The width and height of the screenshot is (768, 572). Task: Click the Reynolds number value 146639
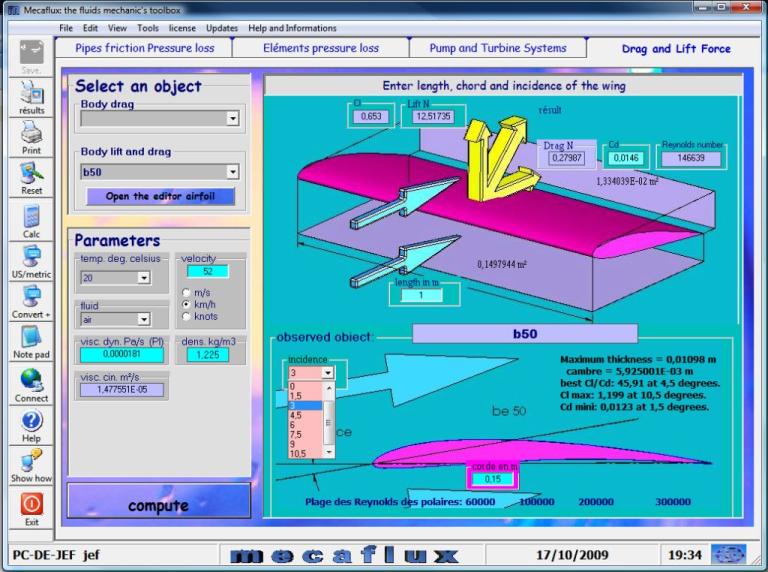[691, 158]
